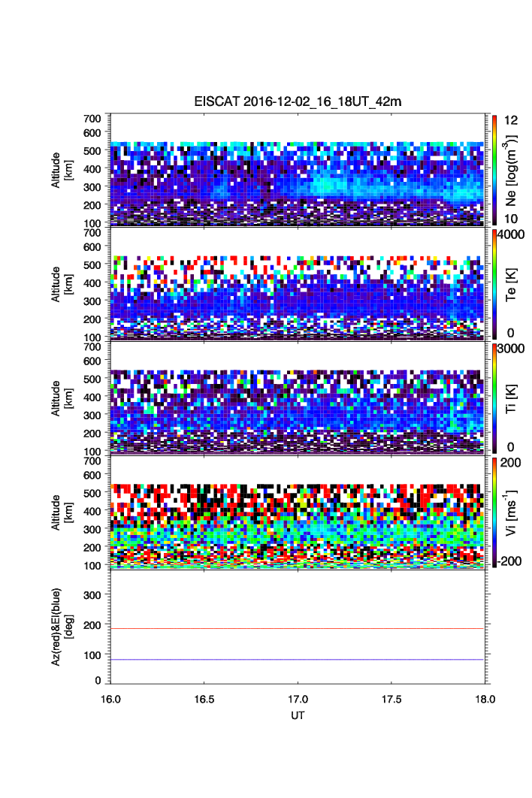532x798 pixels.
Task: Click the plot title EISCAT 2016-12-02_16_18UT_42m
Action: click(x=298, y=101)
